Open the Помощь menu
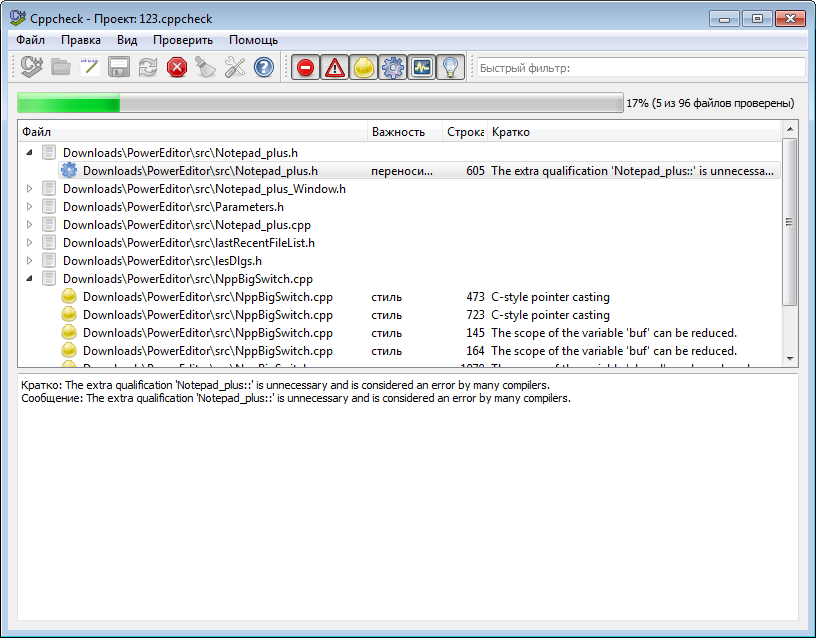Image resolution: width=816 pixels, height=638 pixels. click(253, 40)
